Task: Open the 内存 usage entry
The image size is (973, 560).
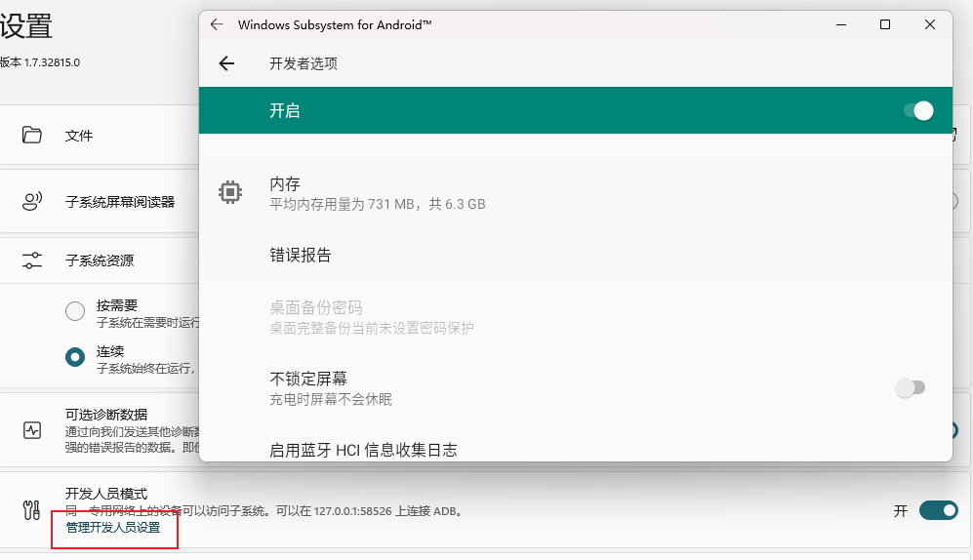Action: pos(377,193)
